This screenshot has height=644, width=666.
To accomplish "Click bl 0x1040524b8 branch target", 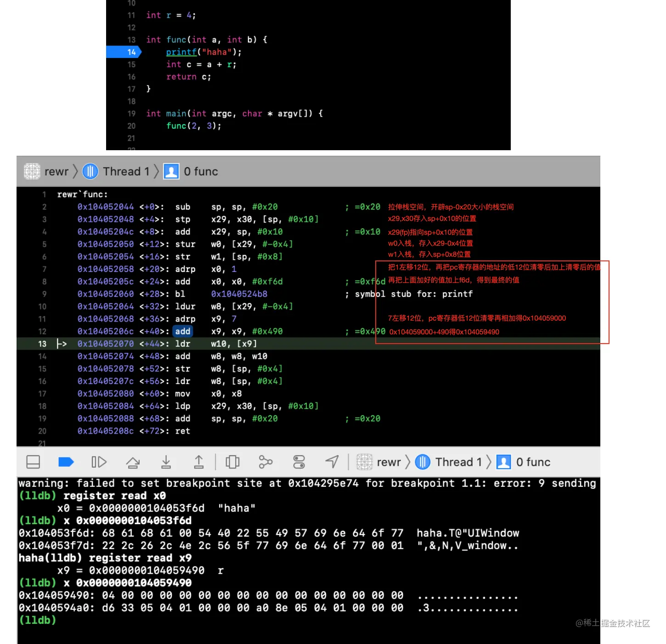I will click(239, 294).
